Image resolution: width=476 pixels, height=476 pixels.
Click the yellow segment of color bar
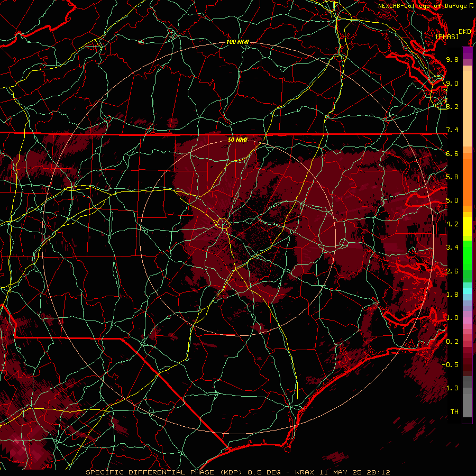[x=467, y=226]
